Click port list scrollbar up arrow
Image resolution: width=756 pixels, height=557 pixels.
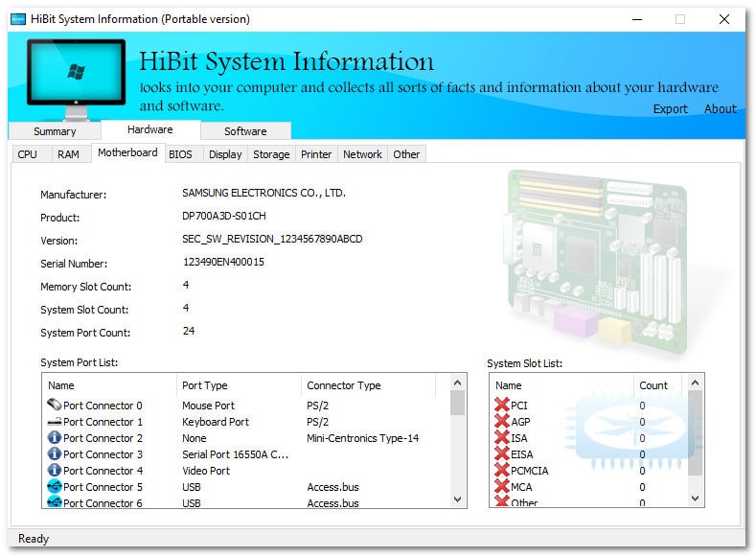click(458, 383)
